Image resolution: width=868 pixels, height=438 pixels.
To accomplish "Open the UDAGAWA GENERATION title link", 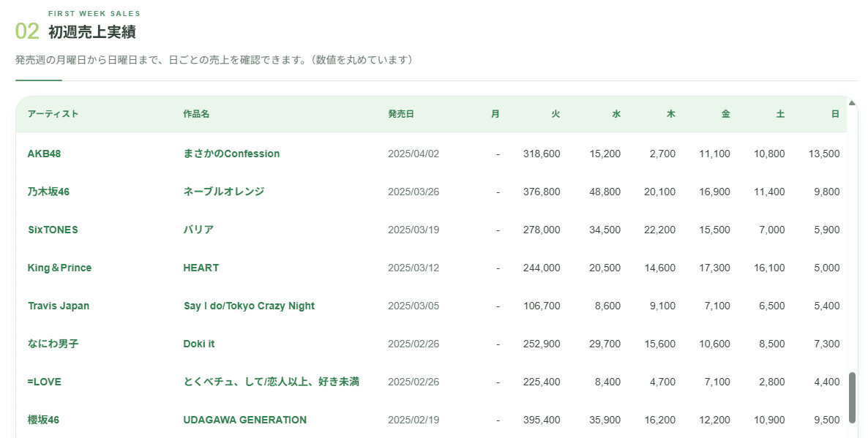I will point(244,420).
